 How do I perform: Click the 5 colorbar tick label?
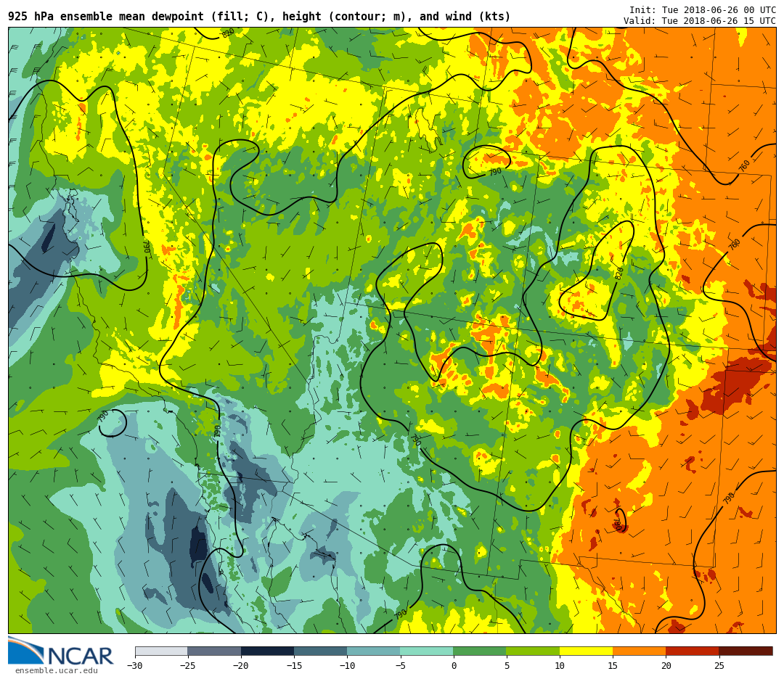507,665
